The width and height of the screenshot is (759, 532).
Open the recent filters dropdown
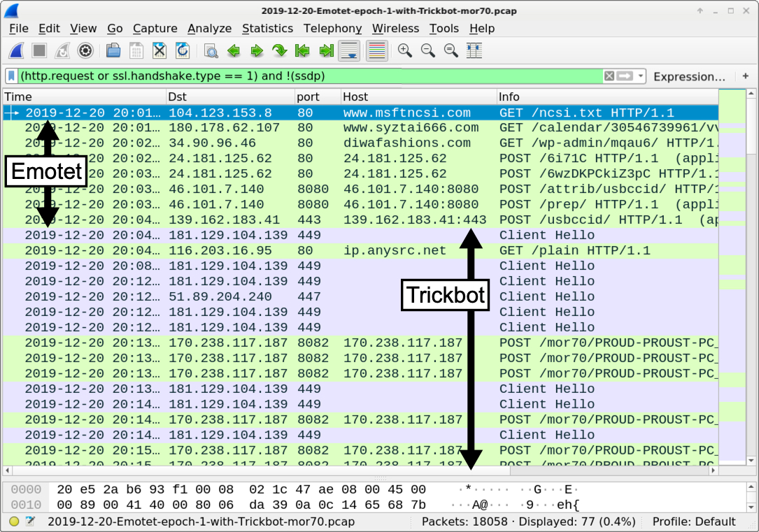640,76
